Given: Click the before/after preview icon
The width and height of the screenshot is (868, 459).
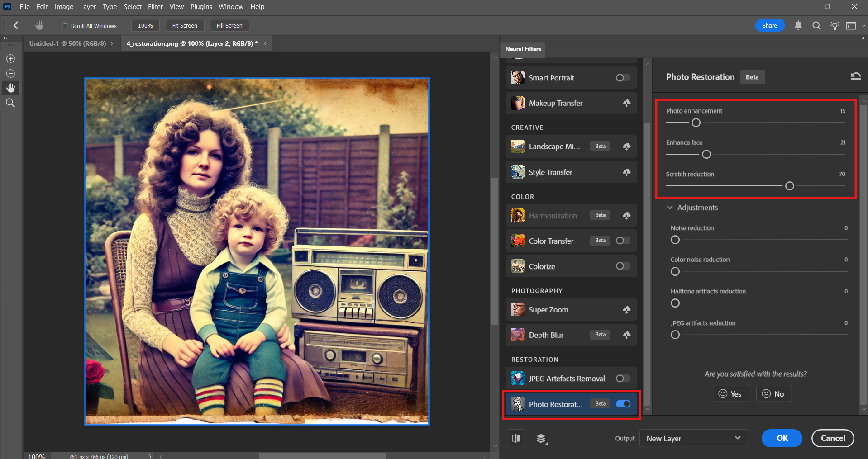Looking at the screenshot, I should (516, 438).
